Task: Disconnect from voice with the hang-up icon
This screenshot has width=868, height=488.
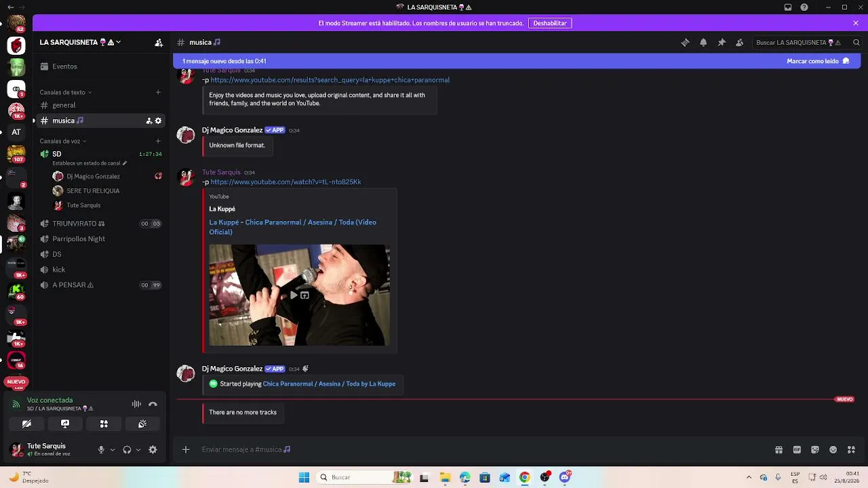Action: (x=153, y=404)
